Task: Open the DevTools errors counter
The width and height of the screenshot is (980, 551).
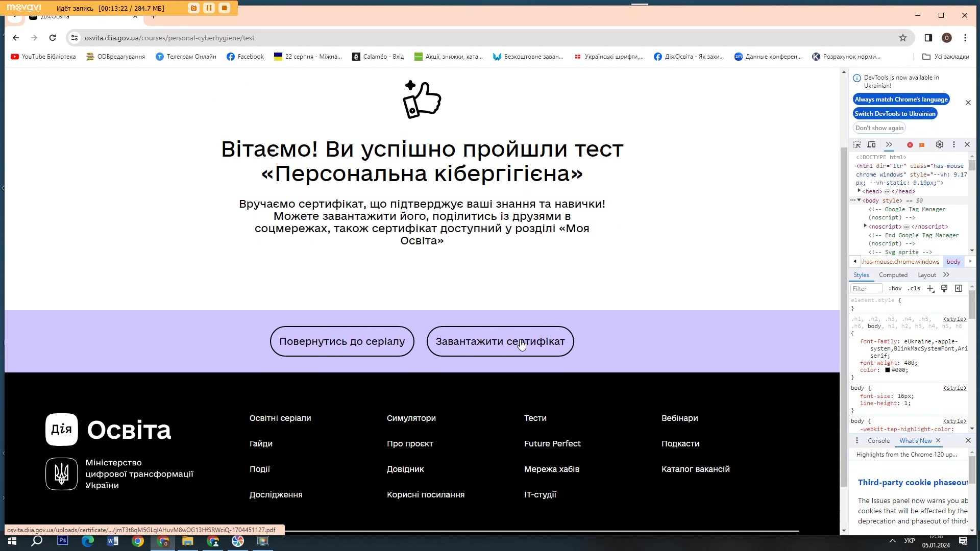Action: point(910,145)
